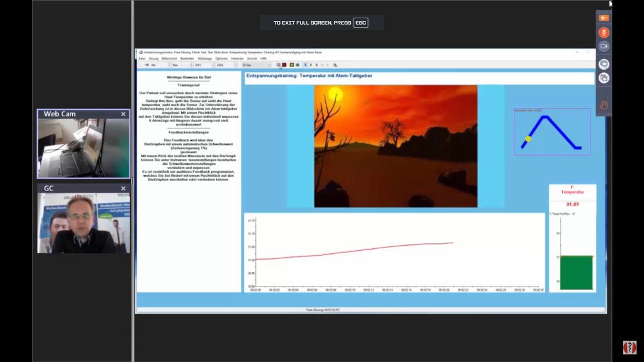This screenshot has width=644, height=362.
Task: Switch to screen 2 in toolbar
Action: [x=311, y=65]
